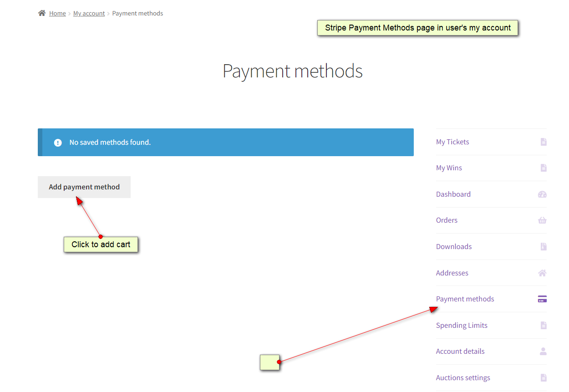
Task: Click the My Tickets document icon
Action: click(543, 142)
